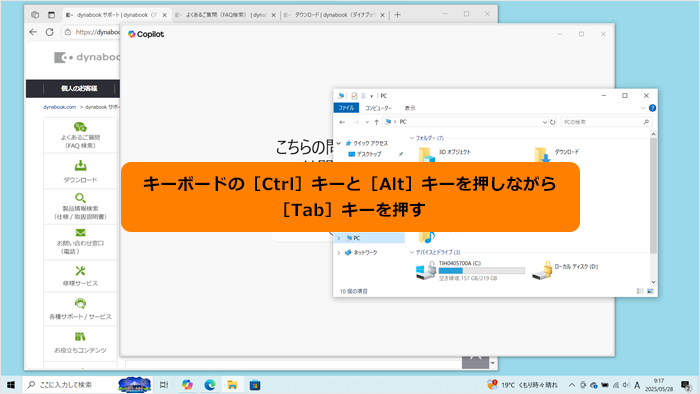Go up one level in Explorer
700x394 pixels.
(x=376, y=122)
